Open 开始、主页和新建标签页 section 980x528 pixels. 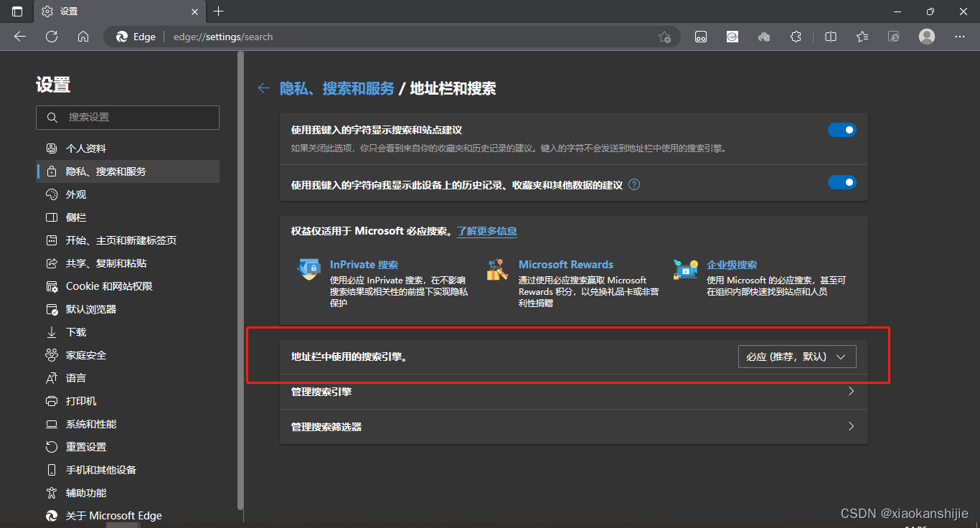click(128, 240)
